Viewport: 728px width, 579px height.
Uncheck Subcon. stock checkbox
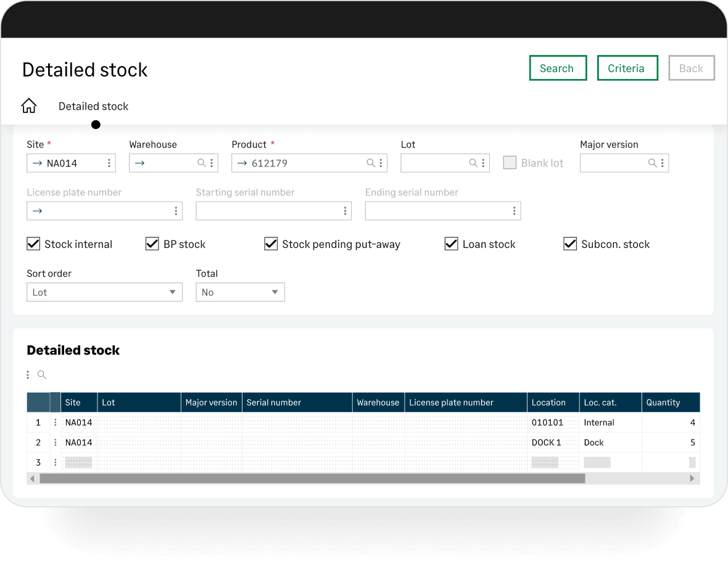click(570, 244)
